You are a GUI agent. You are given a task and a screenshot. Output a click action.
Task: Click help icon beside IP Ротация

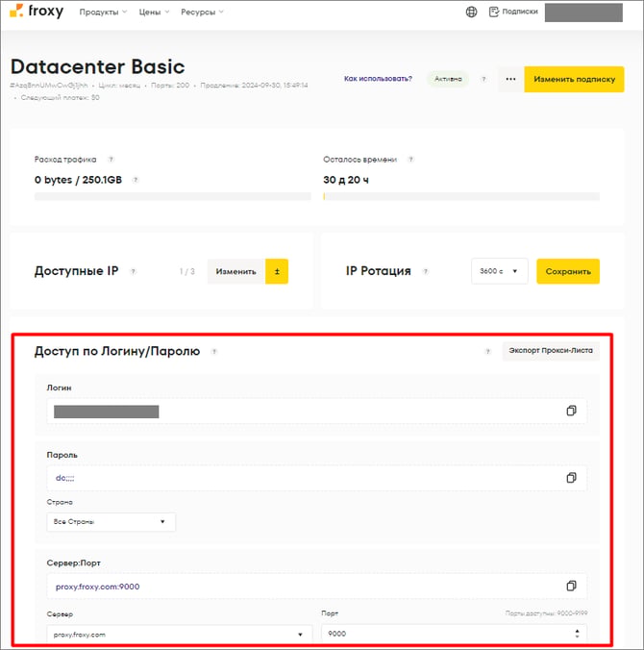pos(425,271)
